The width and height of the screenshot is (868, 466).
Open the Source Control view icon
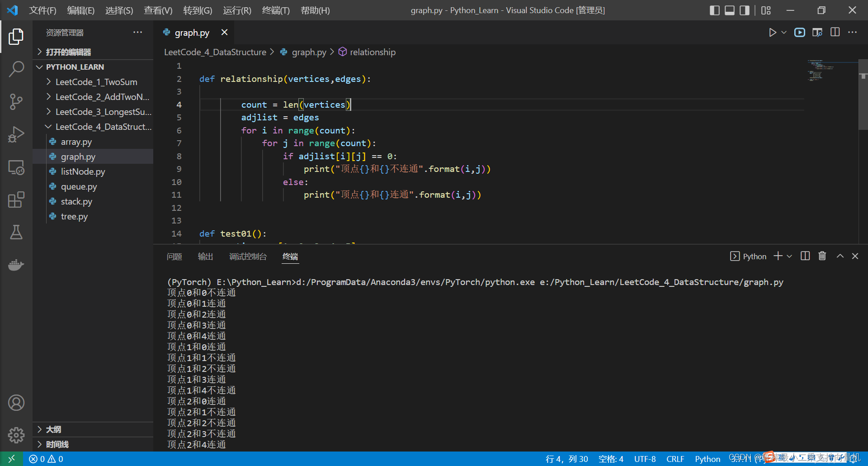point(16,102)
